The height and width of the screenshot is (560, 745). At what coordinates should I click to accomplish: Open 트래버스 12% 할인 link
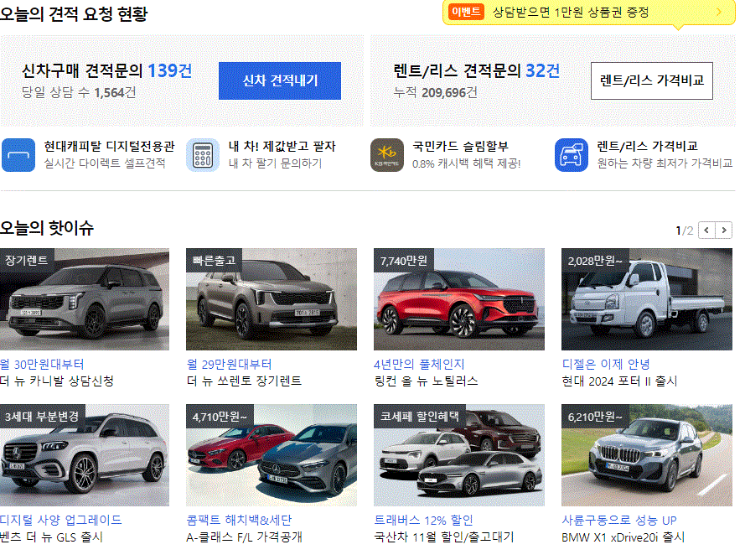[423, 521]
